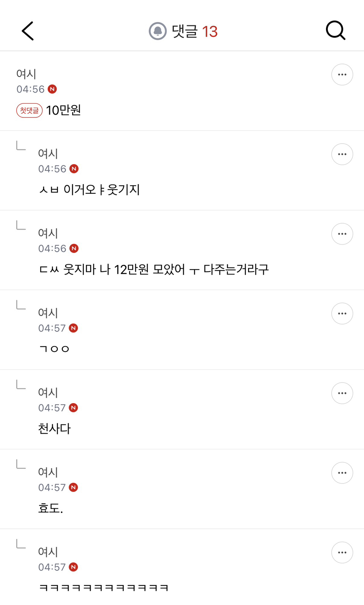The width and height of the screenshot is (364, 605).
Task: Tap the 첫댓글 badge
Action: coord(30,111)
